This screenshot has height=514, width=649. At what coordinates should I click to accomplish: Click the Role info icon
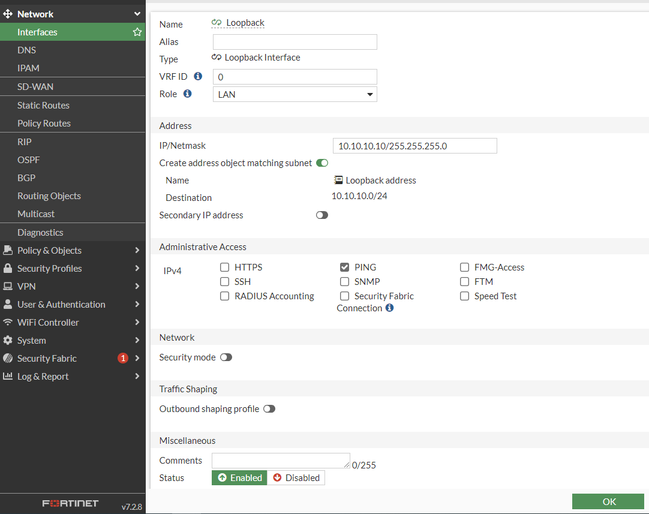pyautogui.click(x=188, y=94)
